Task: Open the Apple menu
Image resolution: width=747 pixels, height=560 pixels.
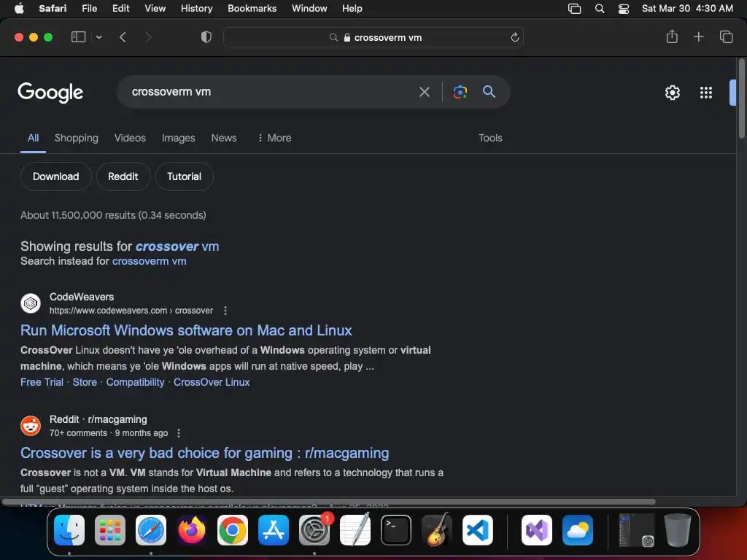Action: pyautogui.click(x=19, y=9)
